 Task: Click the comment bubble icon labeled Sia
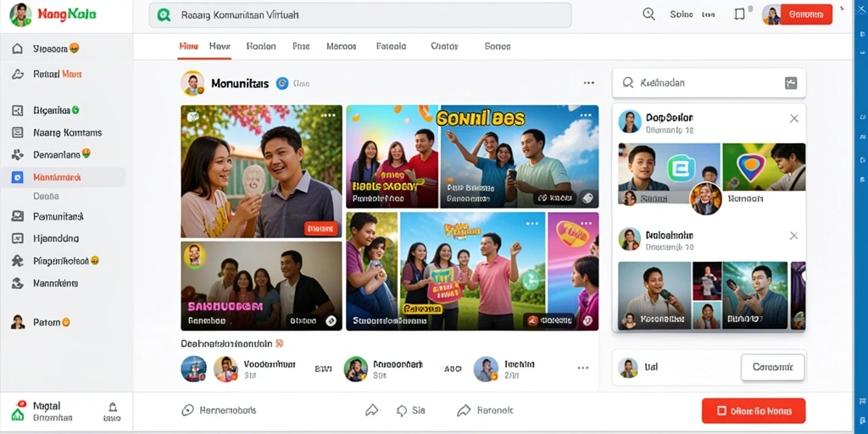coord(403,411)
